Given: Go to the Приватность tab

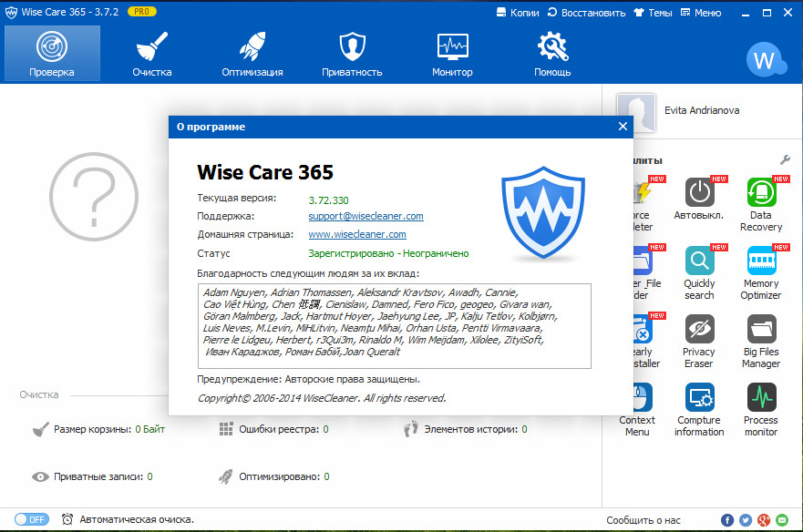Looking at the screenshot, I should pos(352,54).
